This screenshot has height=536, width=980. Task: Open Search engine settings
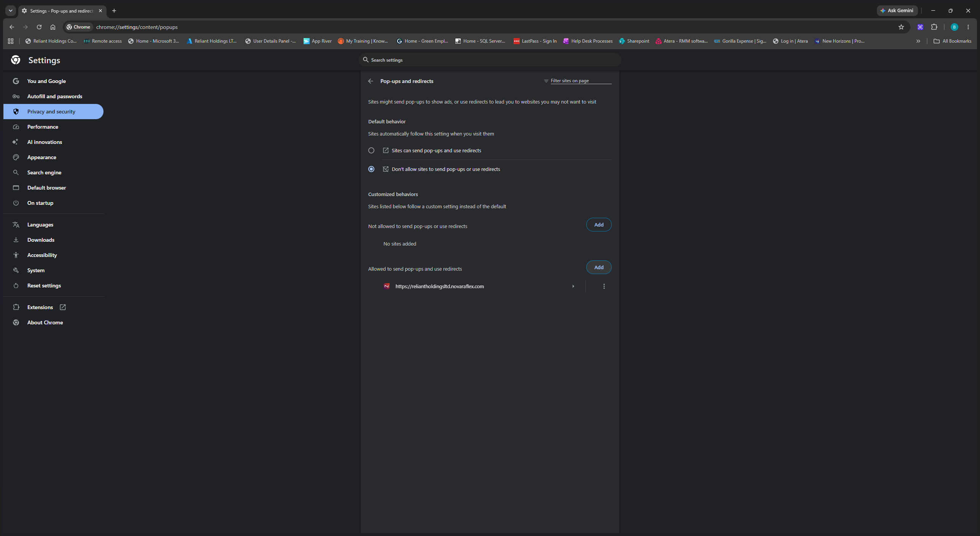(53, 172)
